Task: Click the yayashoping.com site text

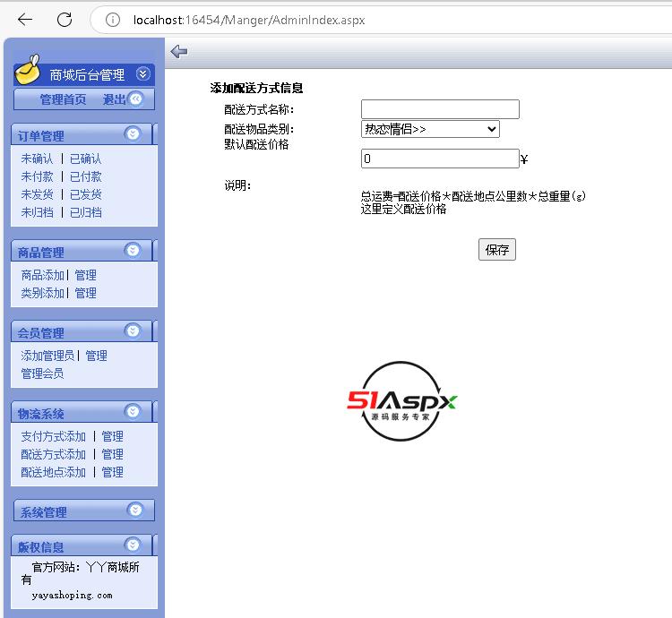Action: tap(72, 596)
